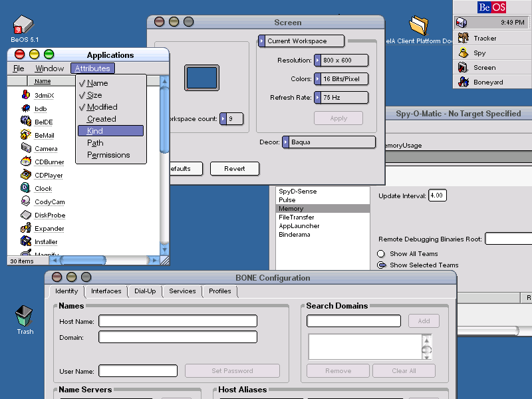The height and width of the screenshot is (399, 532).
Task: Switch to the Identity tab
Action: [x=66, y=291]
